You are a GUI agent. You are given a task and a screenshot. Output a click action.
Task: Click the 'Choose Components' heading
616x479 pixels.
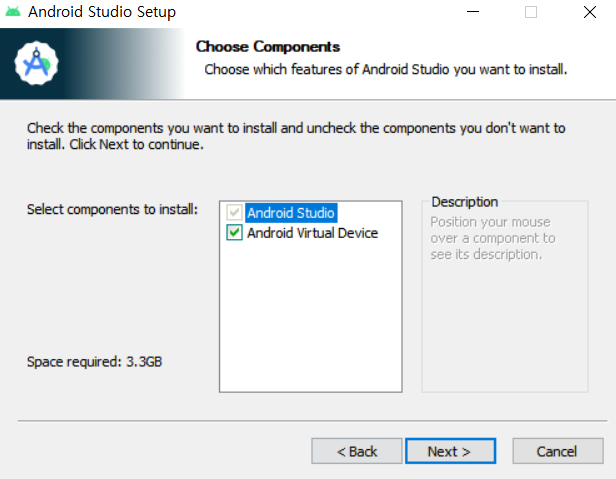268,47
